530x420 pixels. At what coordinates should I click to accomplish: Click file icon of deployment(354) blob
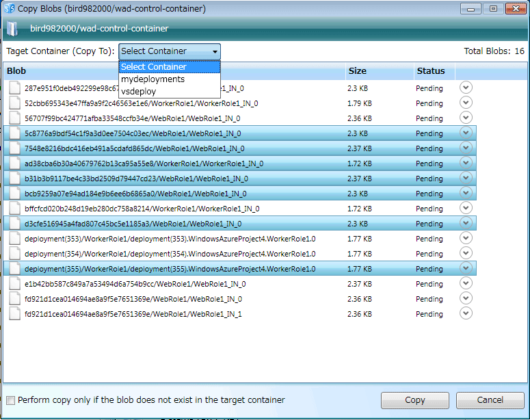[x=14, y=253]
